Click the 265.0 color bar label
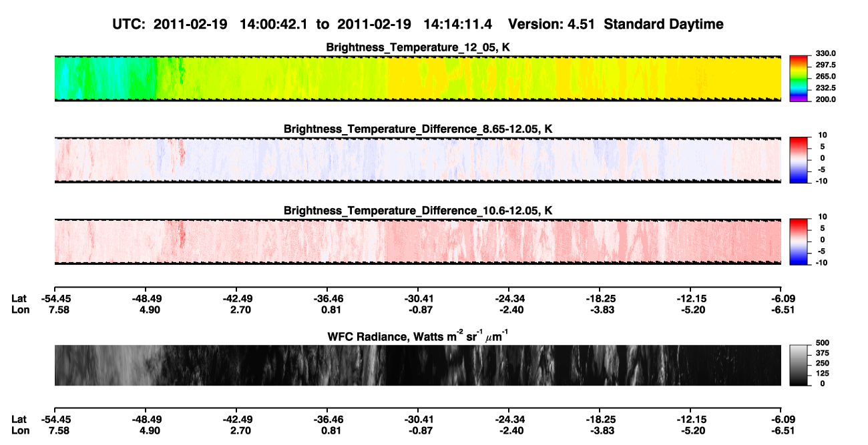 [x=825, y=76]
